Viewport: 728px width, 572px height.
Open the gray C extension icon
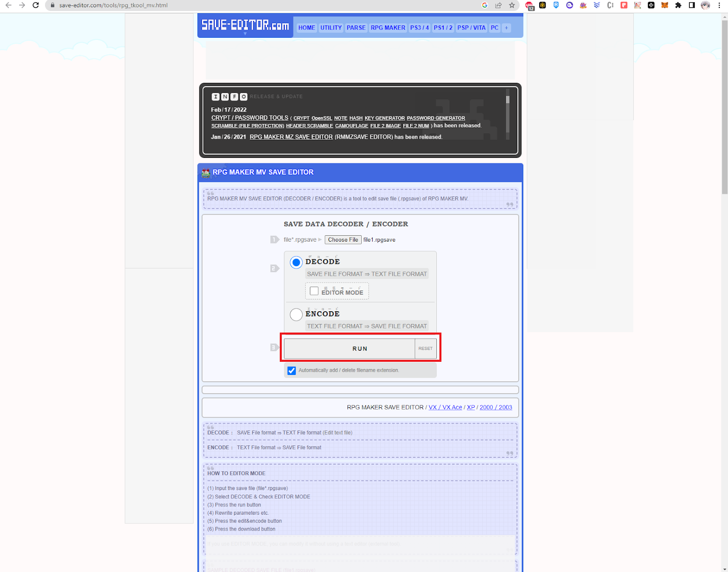click(611, 5)
